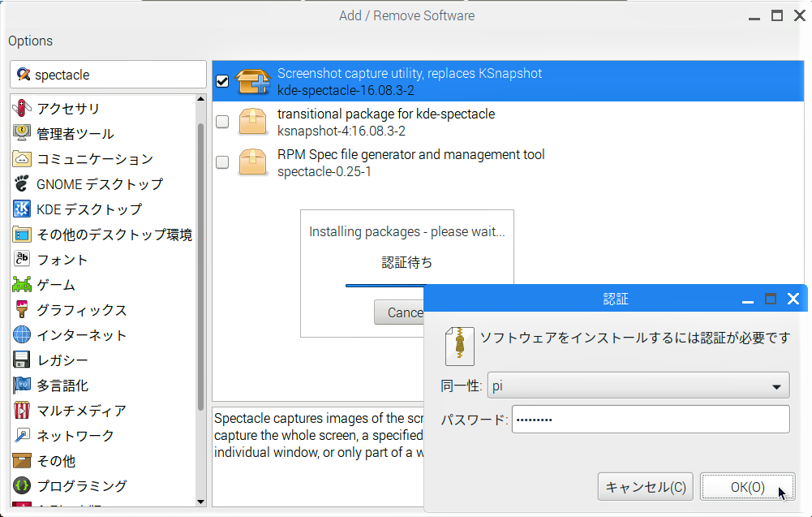
Task: Open the 同一性 identity dropdown showing pi
Action: click(638, 386)
